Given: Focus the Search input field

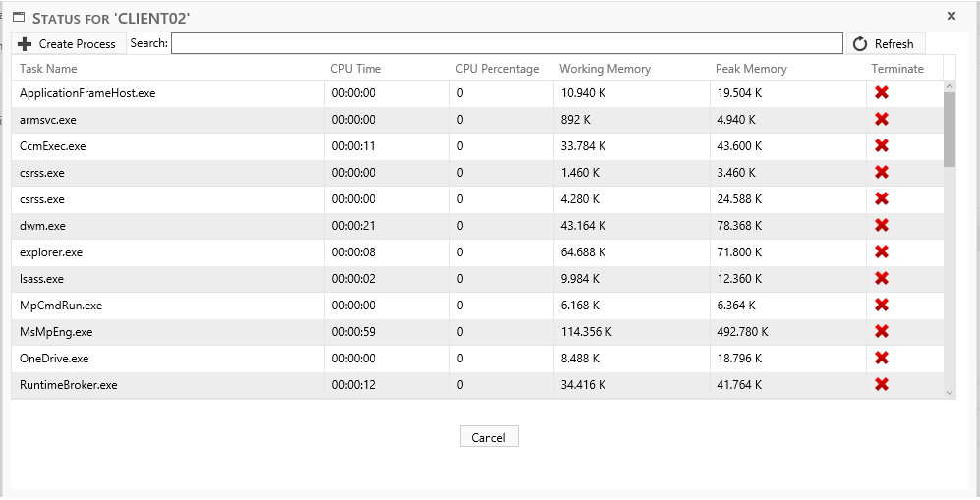Looking at the screenshot, I should pyautogui.click(x=506, y=44).
